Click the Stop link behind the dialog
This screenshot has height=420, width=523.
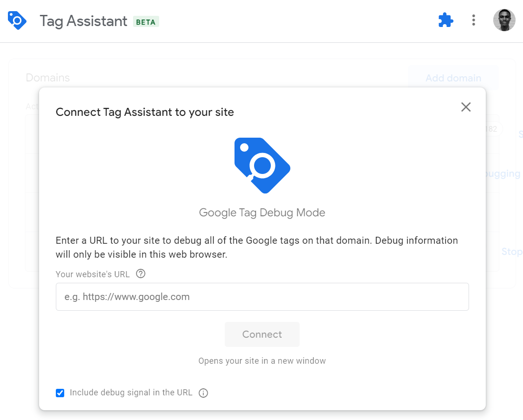[512, 251]
